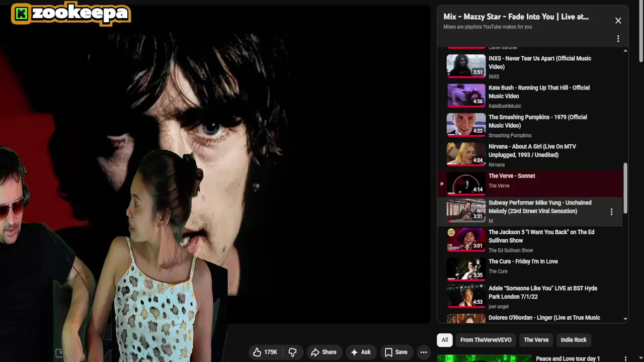Click joel angel channel name

click(499, 307)
